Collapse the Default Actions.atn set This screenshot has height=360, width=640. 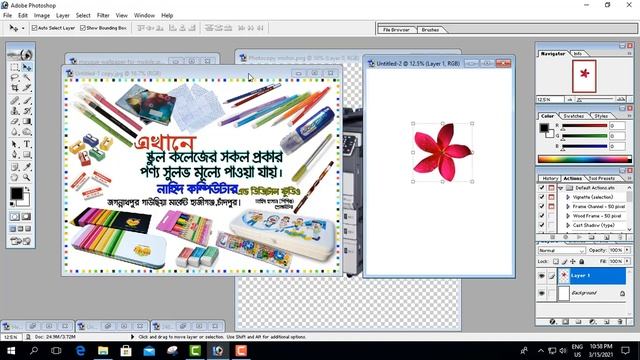click(561, 188)
